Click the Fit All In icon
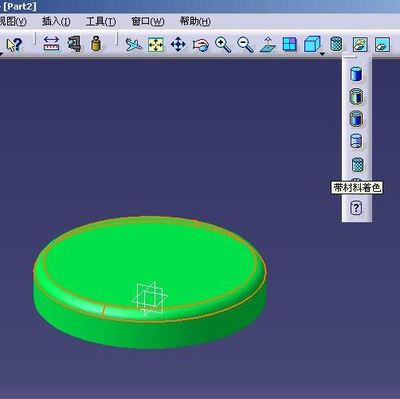Viewport: 400px width, 399px height. [x=156, y=44]
